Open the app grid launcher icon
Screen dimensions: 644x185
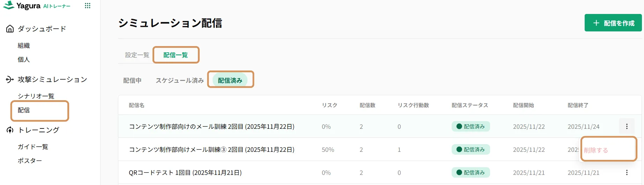[88, 6]
